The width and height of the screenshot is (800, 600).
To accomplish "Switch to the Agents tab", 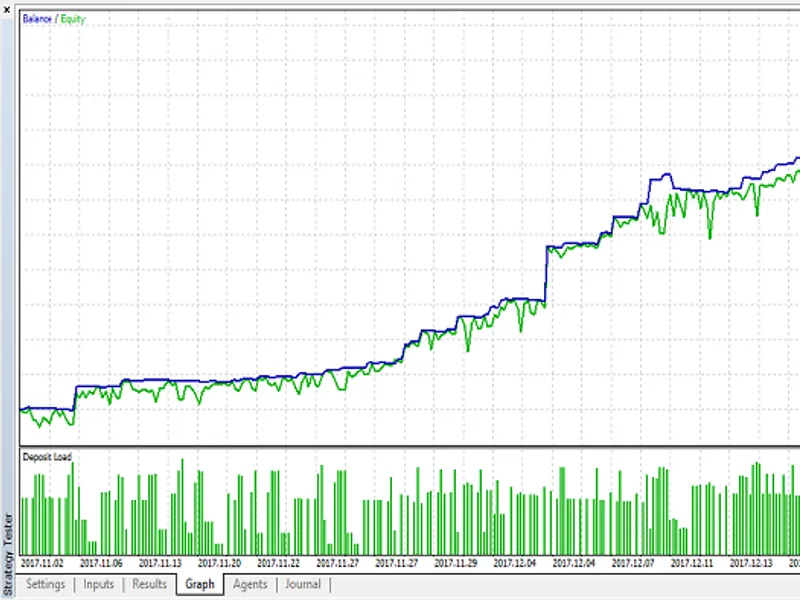I will [x=250, y=584].
